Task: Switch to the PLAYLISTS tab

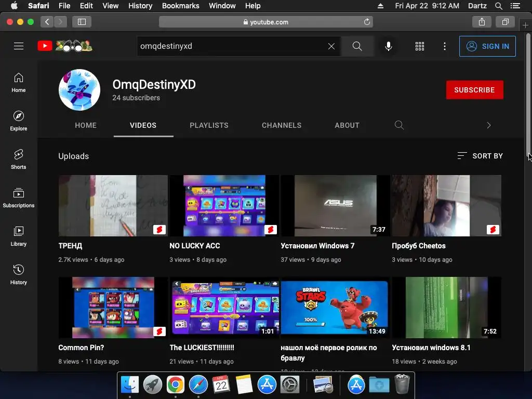Action: [x=209, y=125]
